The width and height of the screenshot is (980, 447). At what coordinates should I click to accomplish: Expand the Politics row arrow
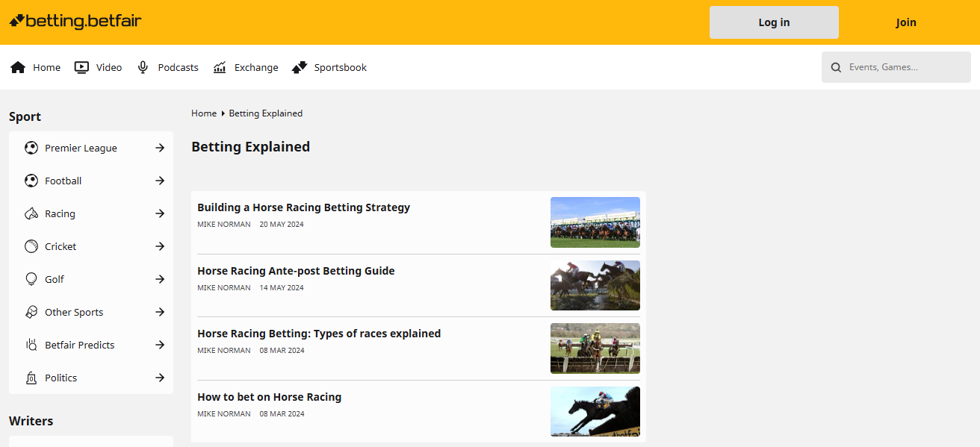160,378
